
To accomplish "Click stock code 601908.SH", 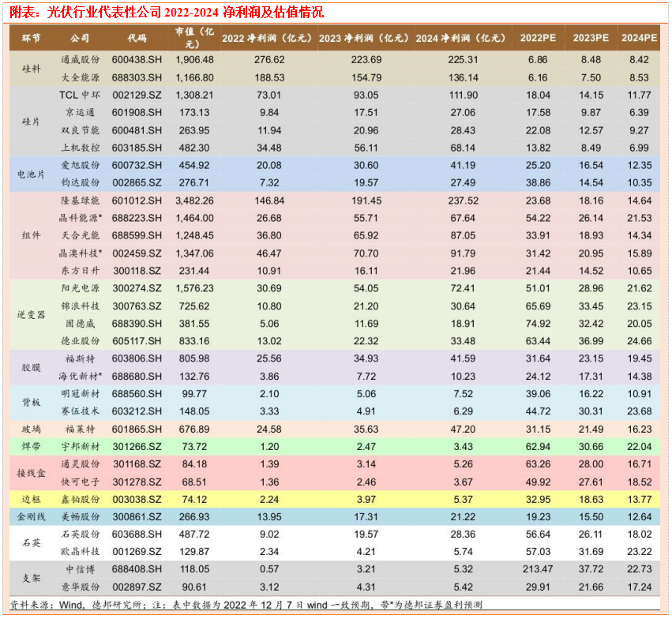I will [137, 113].
